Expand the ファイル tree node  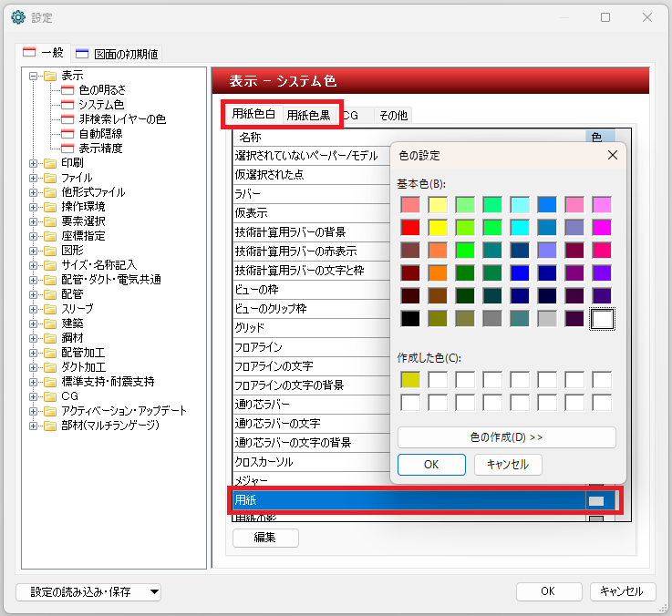coord(34,178)
